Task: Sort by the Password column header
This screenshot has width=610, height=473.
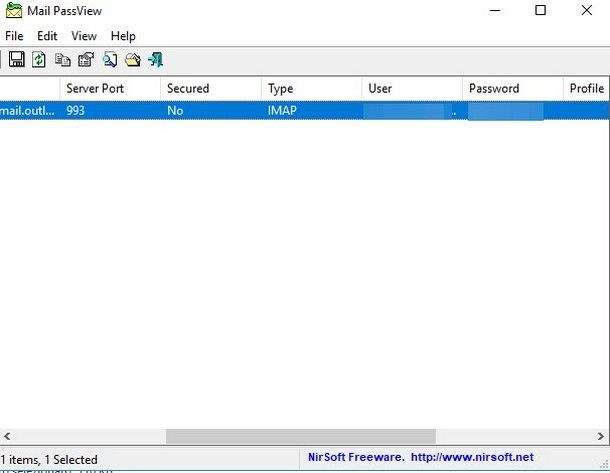Action: pos(513,89)
